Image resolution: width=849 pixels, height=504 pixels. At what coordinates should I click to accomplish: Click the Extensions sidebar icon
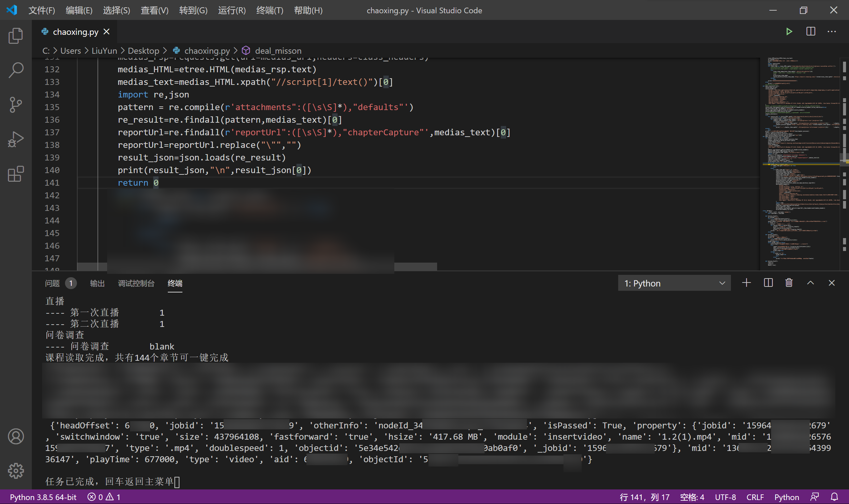[x=16, y=173]
